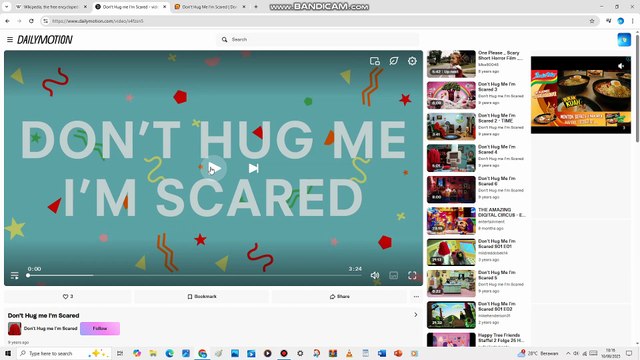The height and width of the screenshot is (360, 640).
Task: Play the video with the center play button
Action: click(214, 168)
